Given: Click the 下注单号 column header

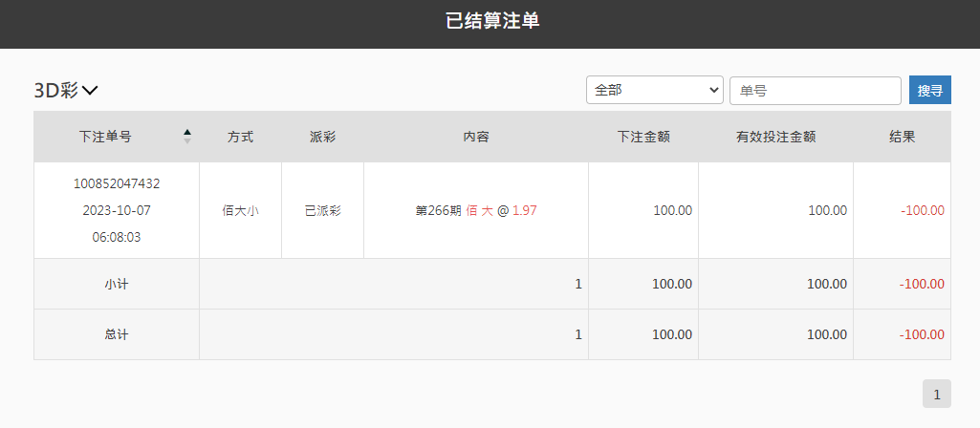Looking at the screenshot, I should coord(105,137).
